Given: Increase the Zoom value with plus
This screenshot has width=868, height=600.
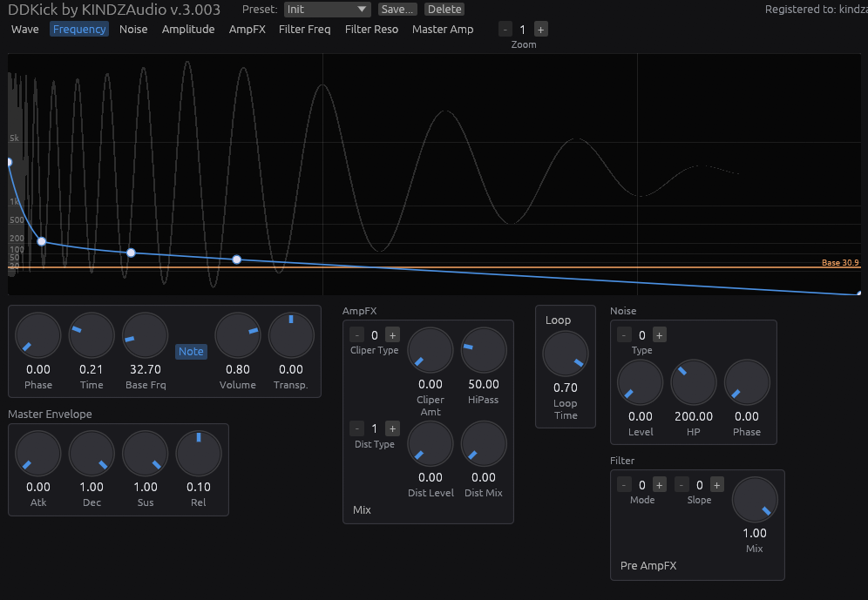Looking at the screenshot, I should click(541, 30).
